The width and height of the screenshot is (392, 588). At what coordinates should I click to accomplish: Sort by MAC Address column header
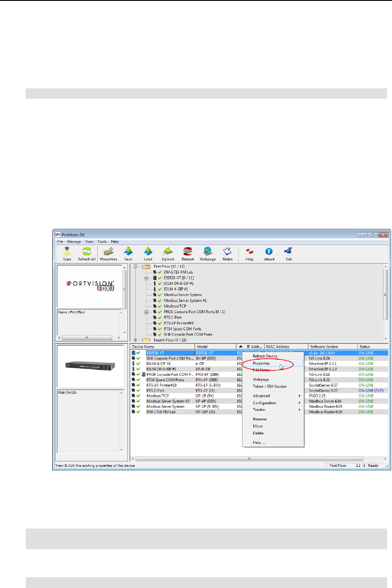click(286, 346)
